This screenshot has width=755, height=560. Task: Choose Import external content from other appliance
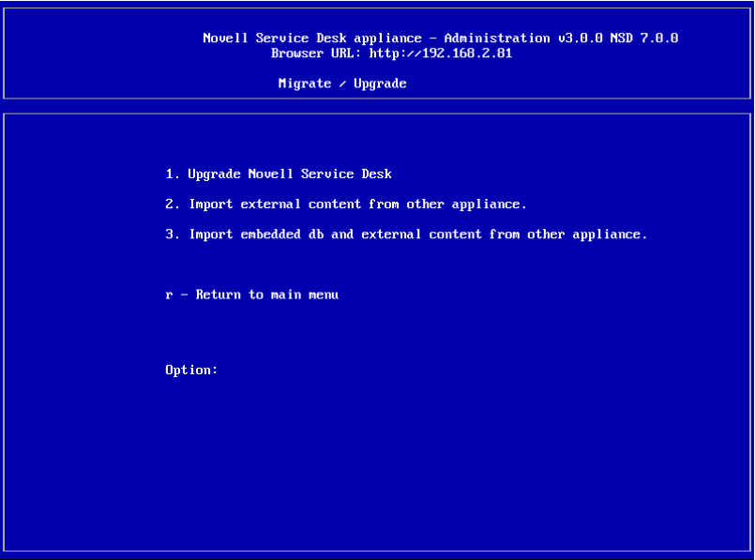[x=346, y=204]
